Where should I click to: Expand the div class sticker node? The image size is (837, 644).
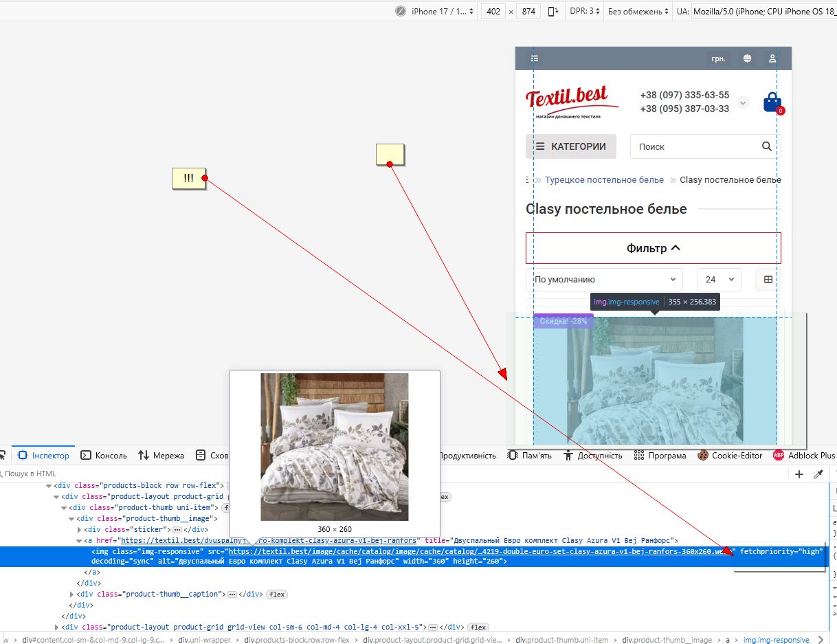point(80,530)
